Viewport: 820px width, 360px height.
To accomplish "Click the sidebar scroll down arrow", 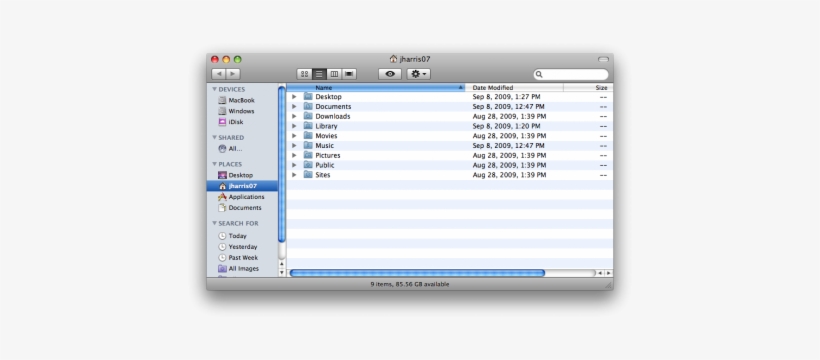I will 282,273.
